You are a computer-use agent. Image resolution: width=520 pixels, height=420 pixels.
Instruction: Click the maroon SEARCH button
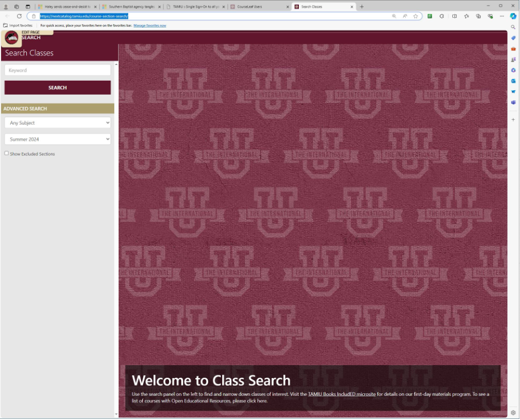(57, 88)
